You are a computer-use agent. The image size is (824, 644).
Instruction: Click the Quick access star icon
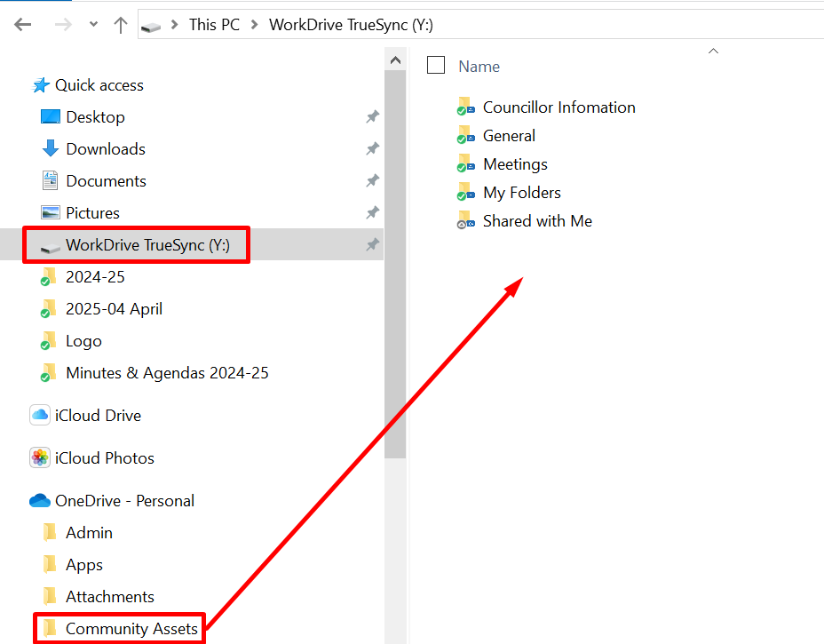41,85
